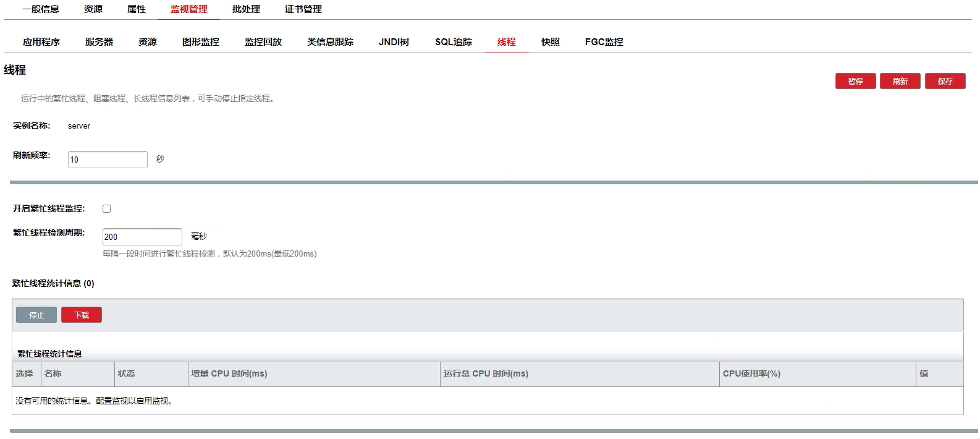Open the 一般信息 top tab
Image resolution: width=980 pixels, height=439 pixels.
41,9
